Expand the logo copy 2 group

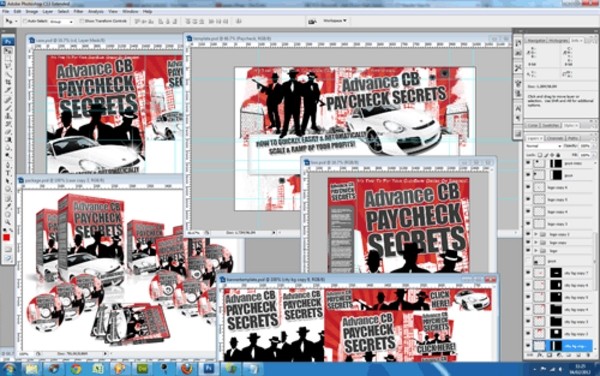click(x=536, y=234)
